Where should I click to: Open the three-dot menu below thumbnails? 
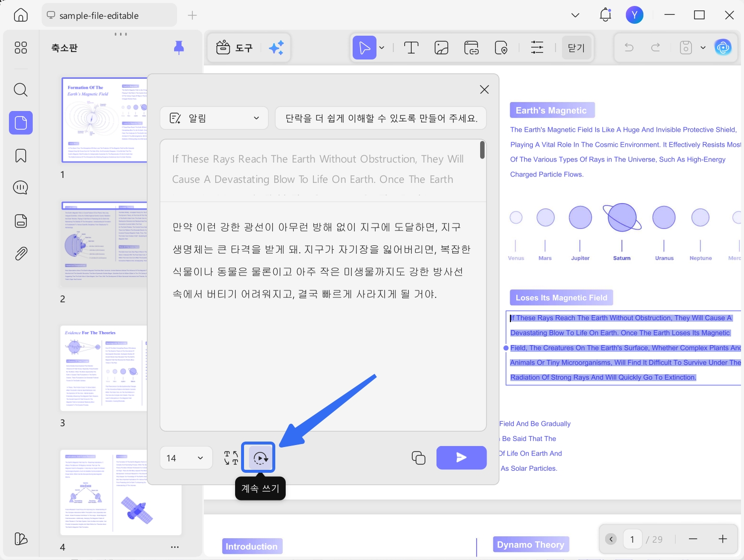[x=175, y=547]
